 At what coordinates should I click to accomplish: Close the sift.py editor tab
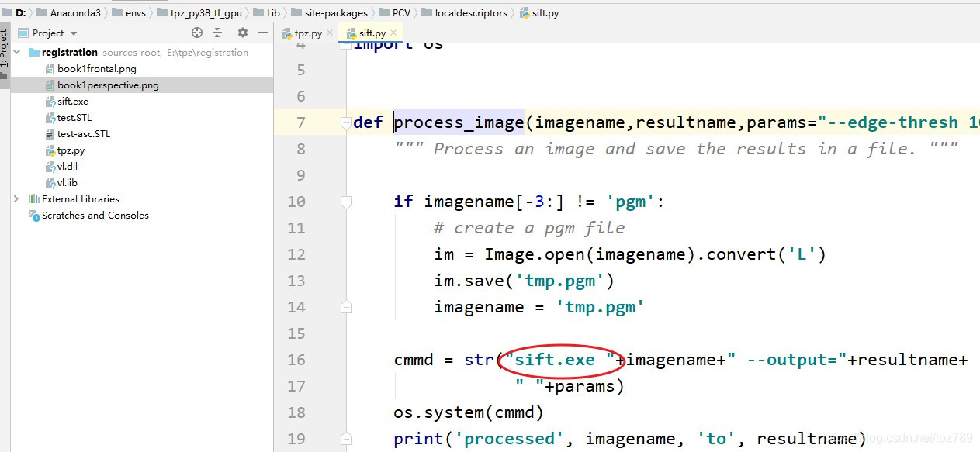393,33
